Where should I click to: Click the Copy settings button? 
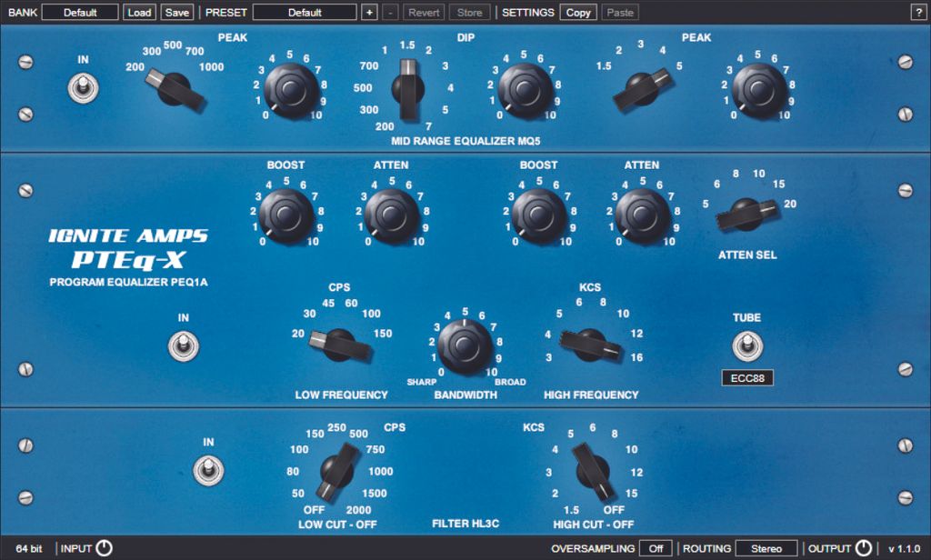[578, 12]
